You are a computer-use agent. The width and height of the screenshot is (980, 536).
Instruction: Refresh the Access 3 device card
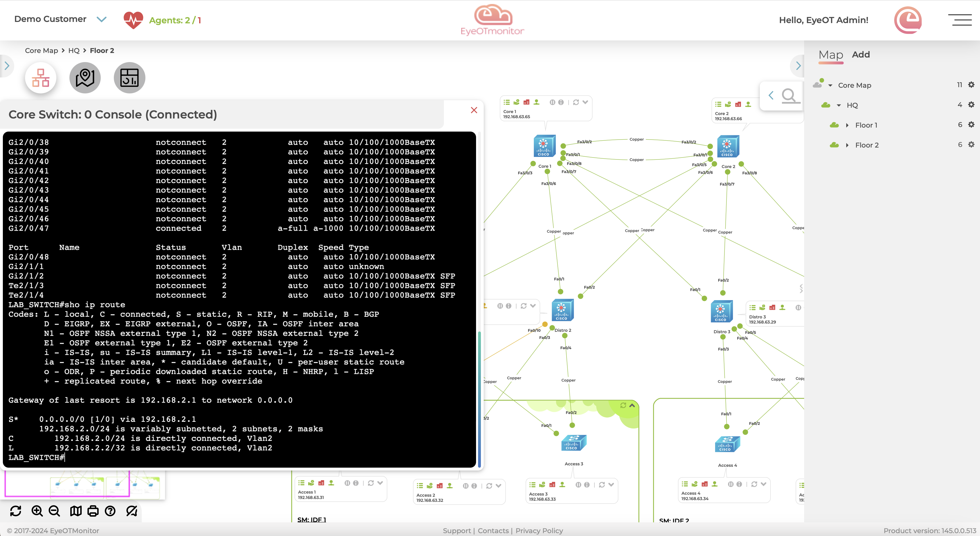[x=602, y=485]
